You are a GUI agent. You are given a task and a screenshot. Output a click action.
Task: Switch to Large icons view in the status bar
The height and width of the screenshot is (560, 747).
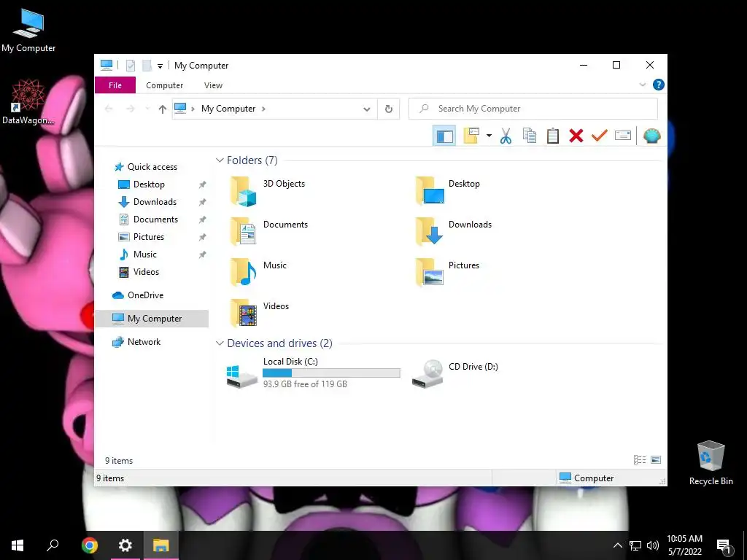tap(656, 459)
